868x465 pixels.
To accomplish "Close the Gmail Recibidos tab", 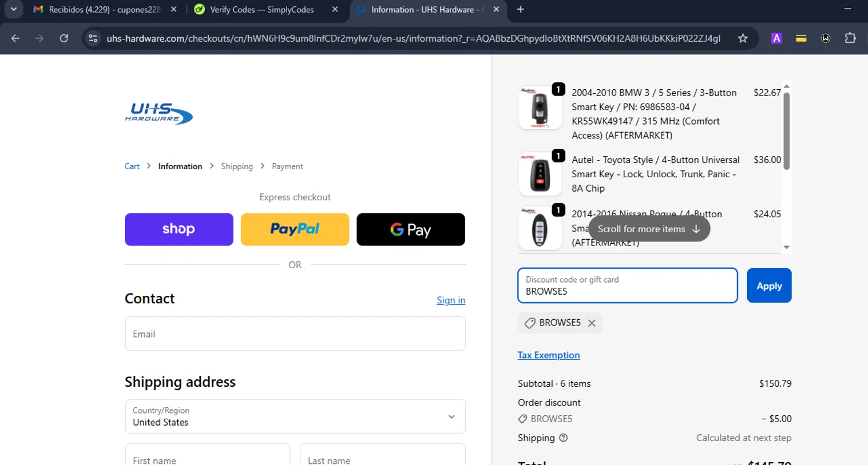I will pos(174,9).
